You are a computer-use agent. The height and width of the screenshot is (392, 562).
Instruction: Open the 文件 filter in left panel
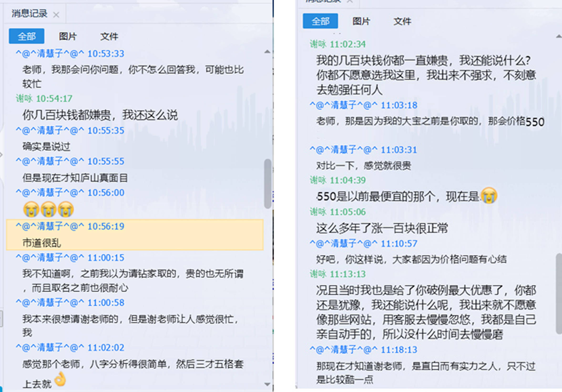[x=109, y=36]
